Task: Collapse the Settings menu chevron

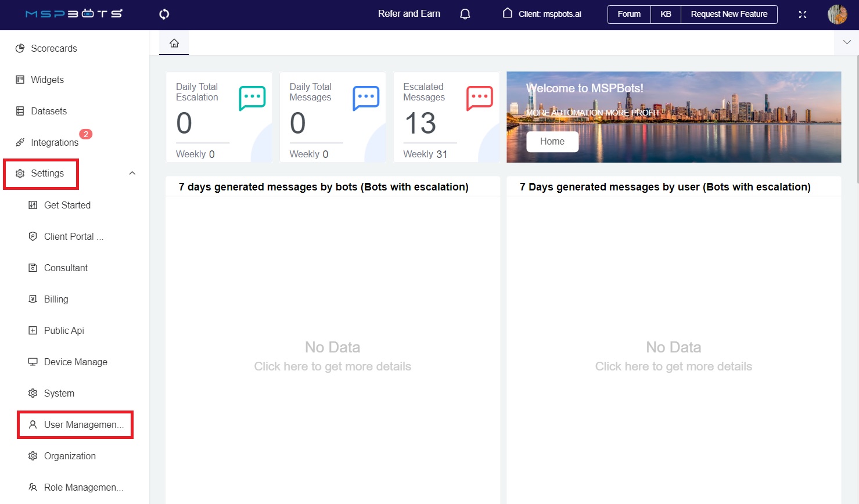Action: [132, 173]
